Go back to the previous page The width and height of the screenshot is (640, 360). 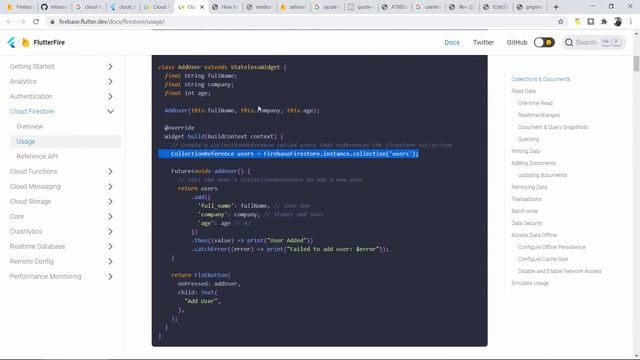9,22
